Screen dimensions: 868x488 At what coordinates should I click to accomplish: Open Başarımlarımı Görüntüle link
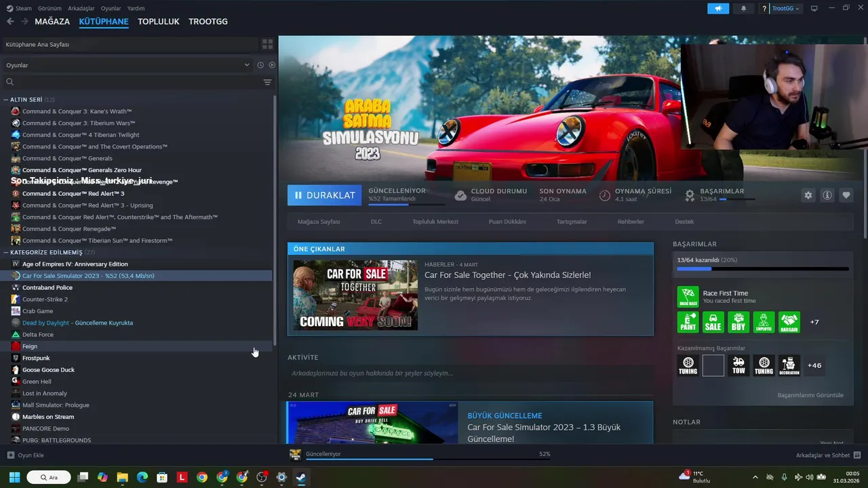pyautogui.click(x=810, y=395)
